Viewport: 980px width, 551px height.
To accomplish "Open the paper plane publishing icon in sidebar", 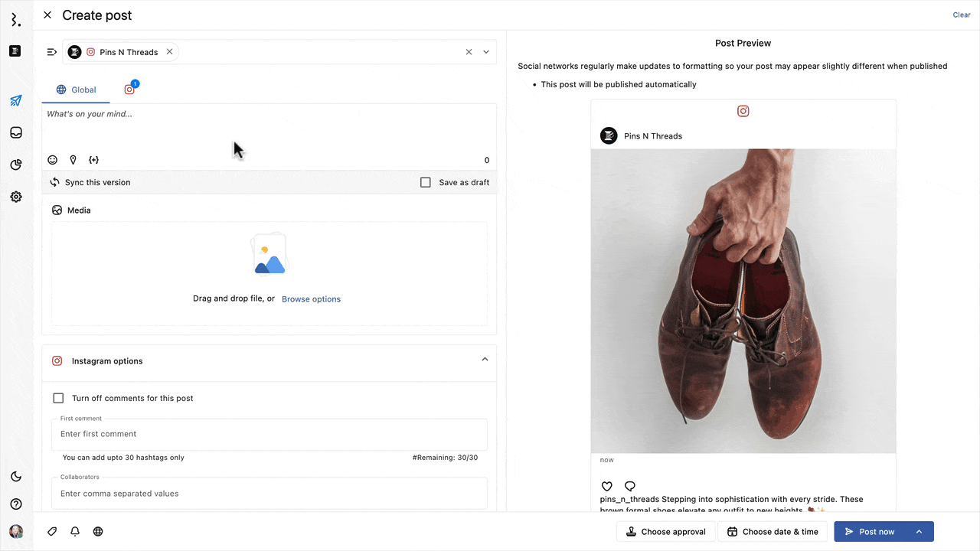I will (16, 100).
